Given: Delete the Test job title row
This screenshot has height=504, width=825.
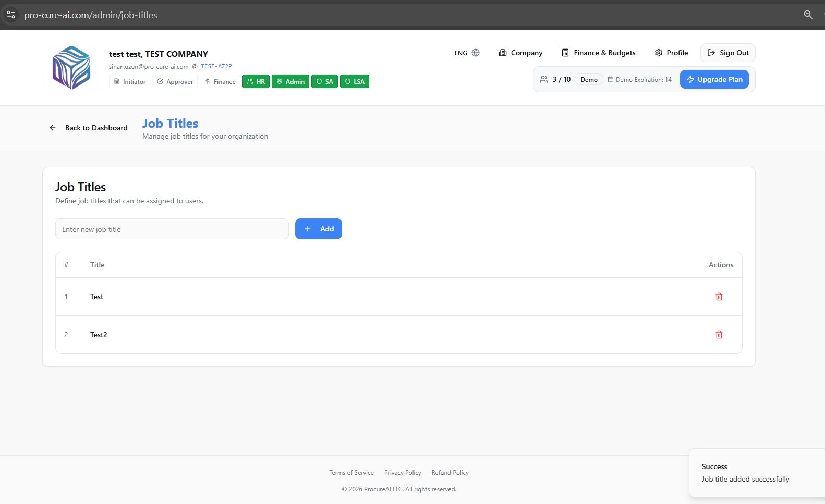Looking at the screenshot, I should coord(719,297).
